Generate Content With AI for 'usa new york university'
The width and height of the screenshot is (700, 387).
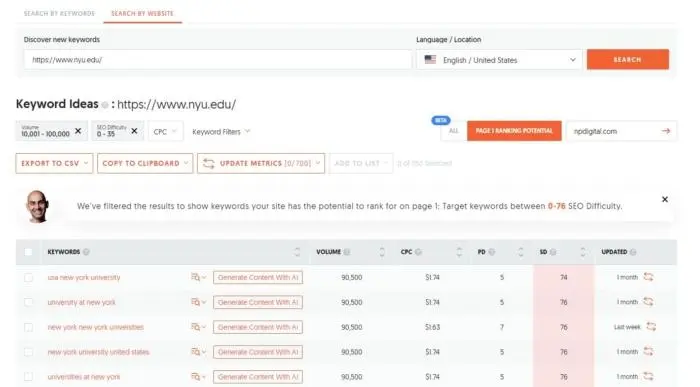[258, 277]
